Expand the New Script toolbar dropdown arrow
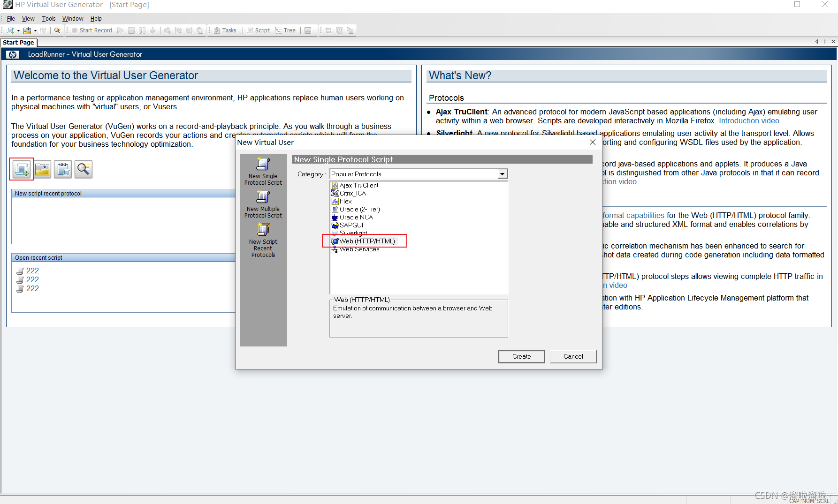Viewport: 838px width, 504px height. [x=18, y=31]
